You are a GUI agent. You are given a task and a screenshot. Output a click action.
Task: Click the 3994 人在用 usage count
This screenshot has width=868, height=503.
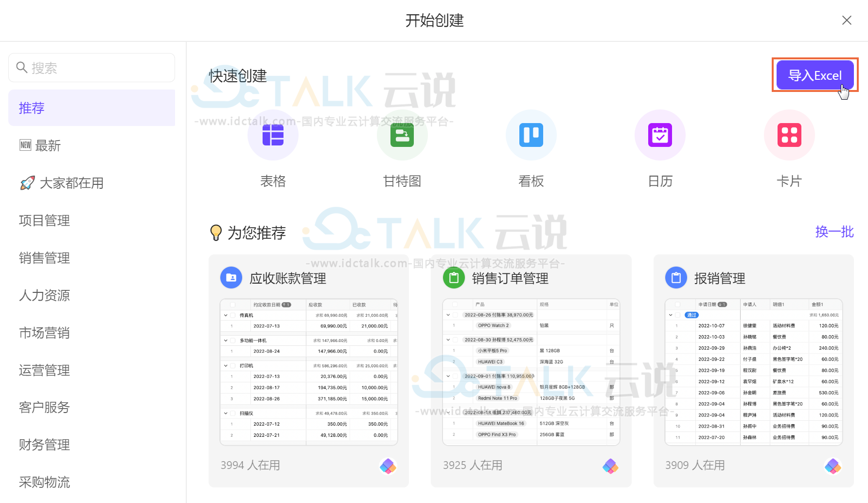250,465
